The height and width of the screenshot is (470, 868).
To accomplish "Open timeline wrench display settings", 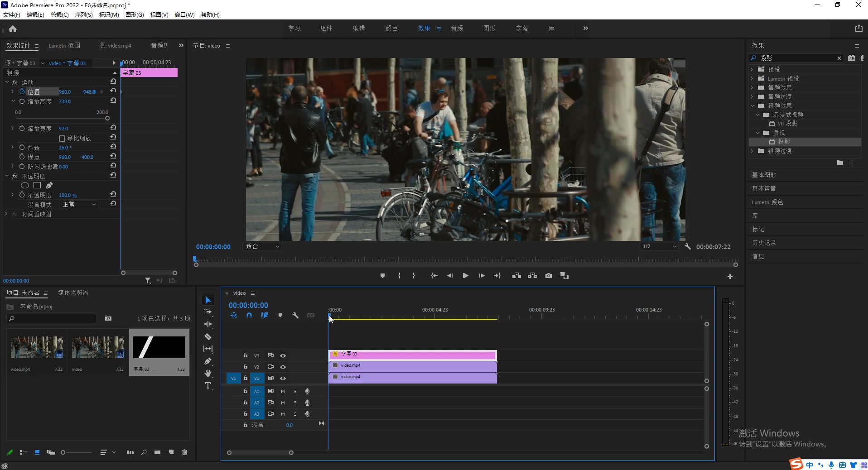I will (x=295, y=316).
